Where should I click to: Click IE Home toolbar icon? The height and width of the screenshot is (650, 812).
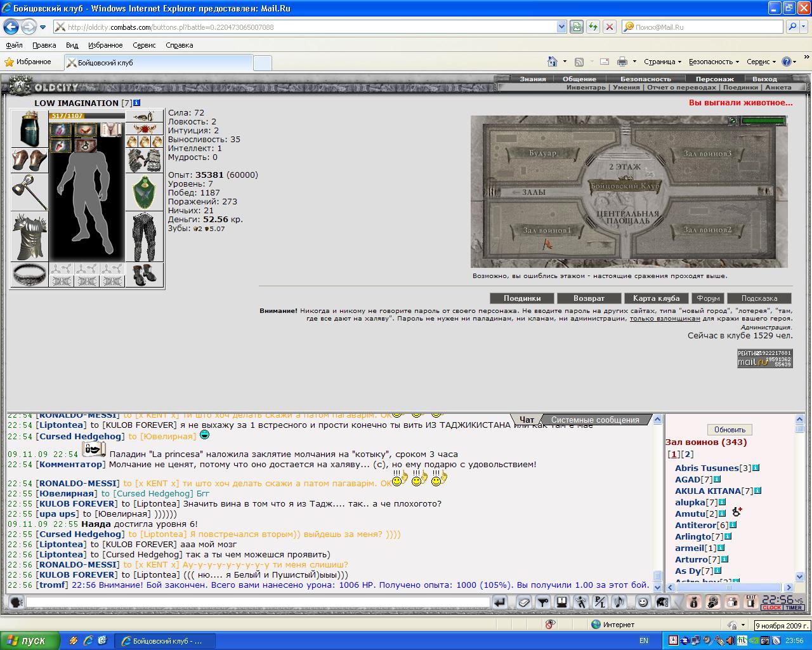(x=553, y=62)
